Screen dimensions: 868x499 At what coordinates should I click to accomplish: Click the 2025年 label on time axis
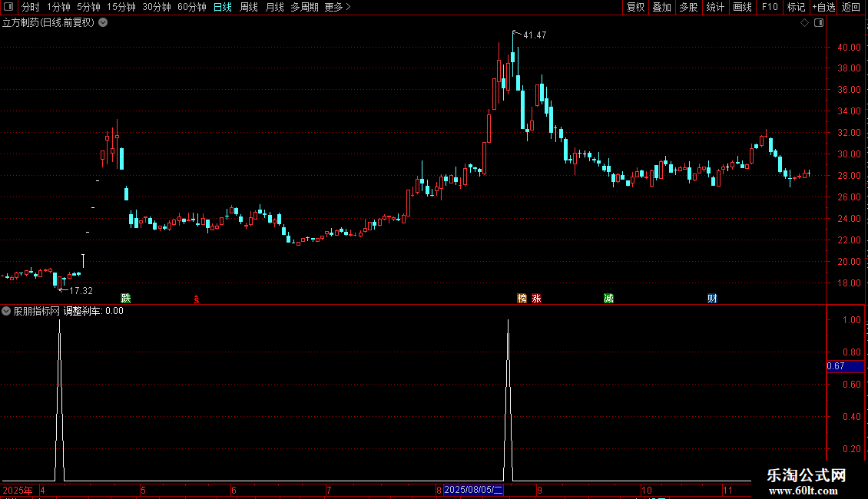18,490
